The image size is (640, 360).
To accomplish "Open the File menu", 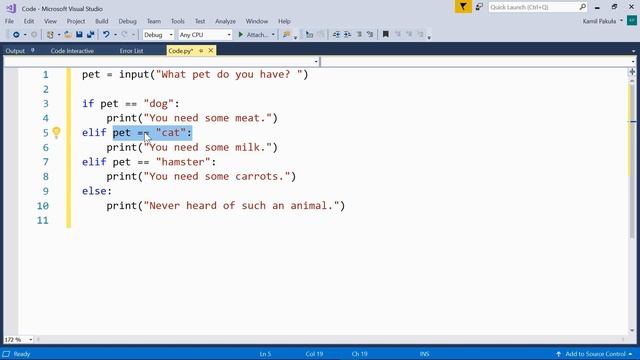I will click(x=9, y=21).
